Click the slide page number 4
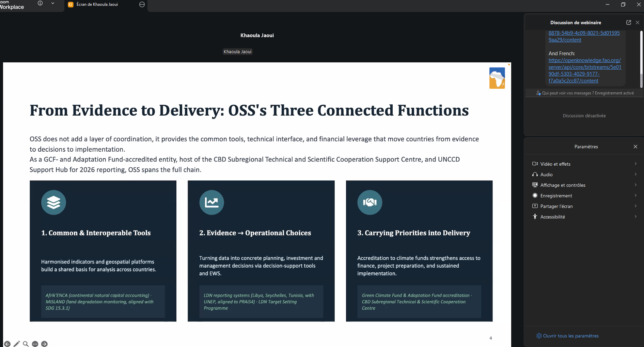644x347 pixels. tap(491, 338)
